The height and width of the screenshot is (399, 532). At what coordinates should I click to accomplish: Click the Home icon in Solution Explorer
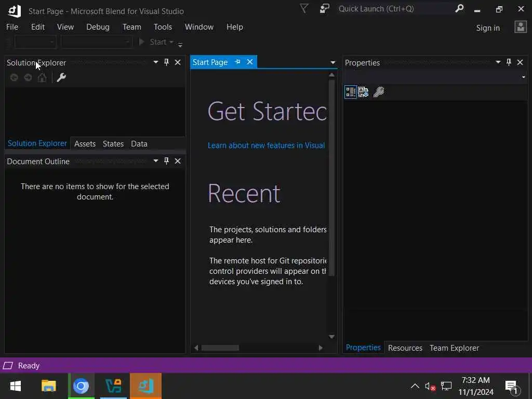click(x=42, y=78)
